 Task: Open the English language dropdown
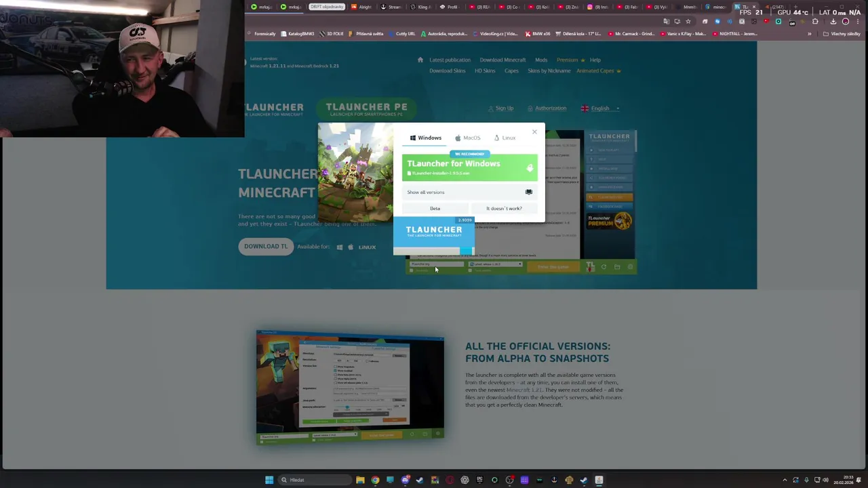point(600,108)
